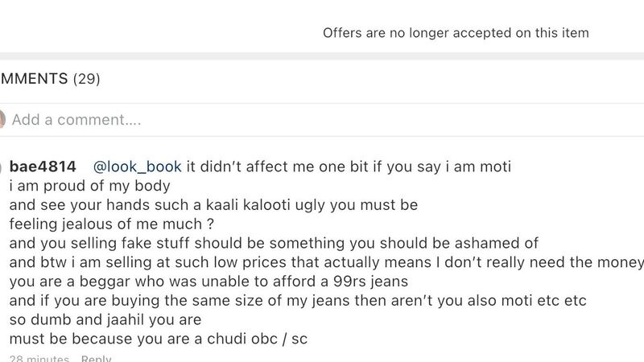
Task: Open bae4814 user profile
Action: (x=43, y=167)
